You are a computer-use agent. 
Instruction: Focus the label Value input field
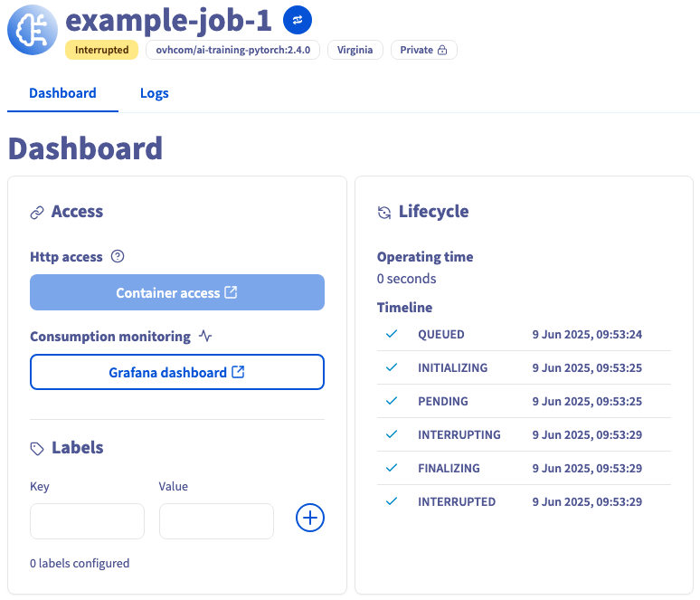216,521
